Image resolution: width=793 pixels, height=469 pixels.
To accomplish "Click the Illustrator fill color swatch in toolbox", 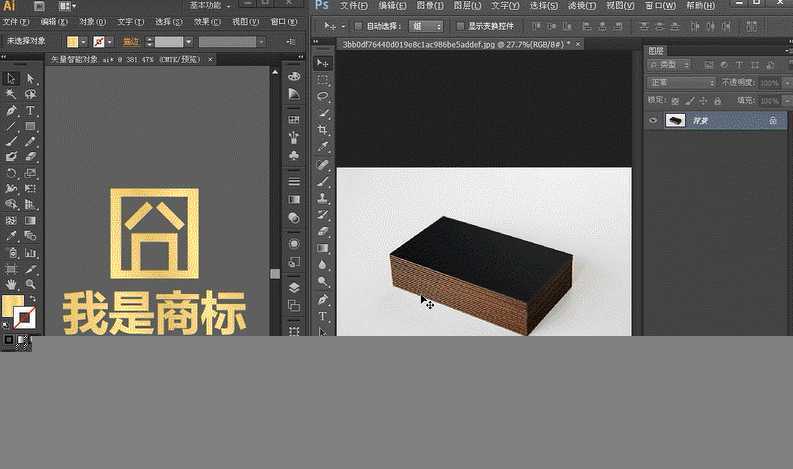I will (x=12, y=305).
